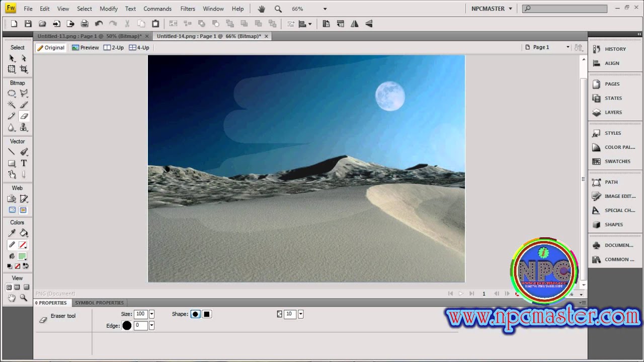Select the Blur tool
Viewport: 644px width, 362px height.
tap(12, 128)
